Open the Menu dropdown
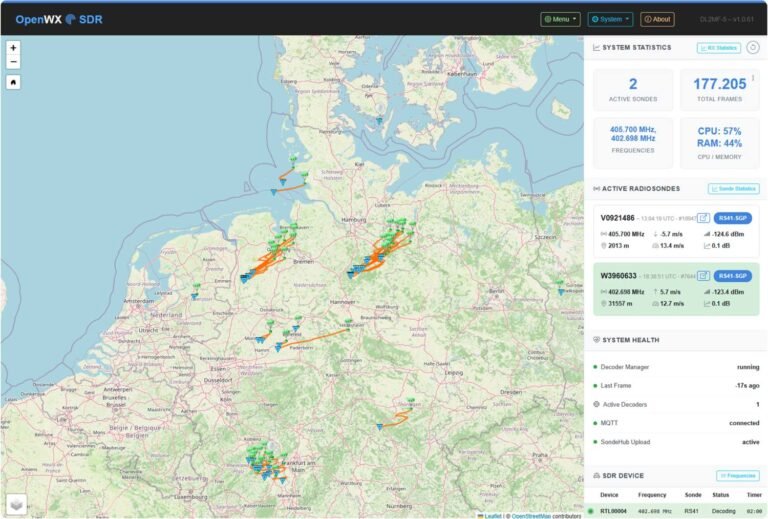The width and height of the screenshot is (768, 519). (x=560, y=19)
